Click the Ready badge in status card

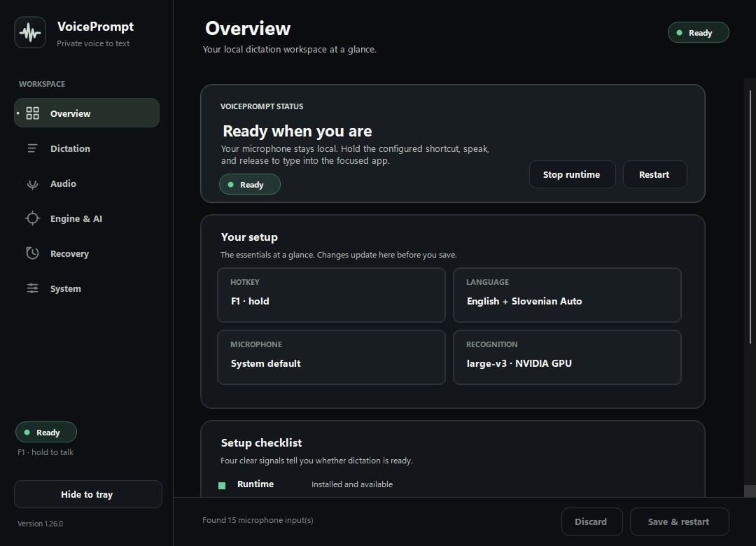pyautogui.click(x=250, y=184)
